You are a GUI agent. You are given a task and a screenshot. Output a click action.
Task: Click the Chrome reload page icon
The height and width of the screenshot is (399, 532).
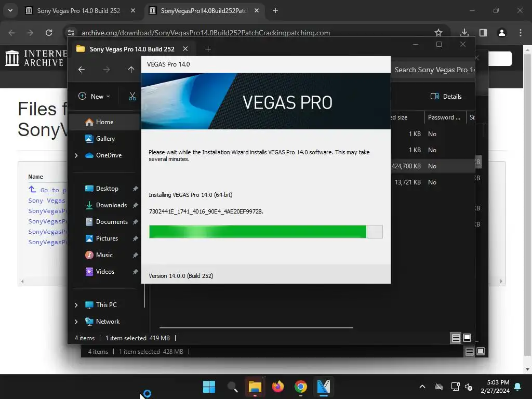click(x=49, y=33)
